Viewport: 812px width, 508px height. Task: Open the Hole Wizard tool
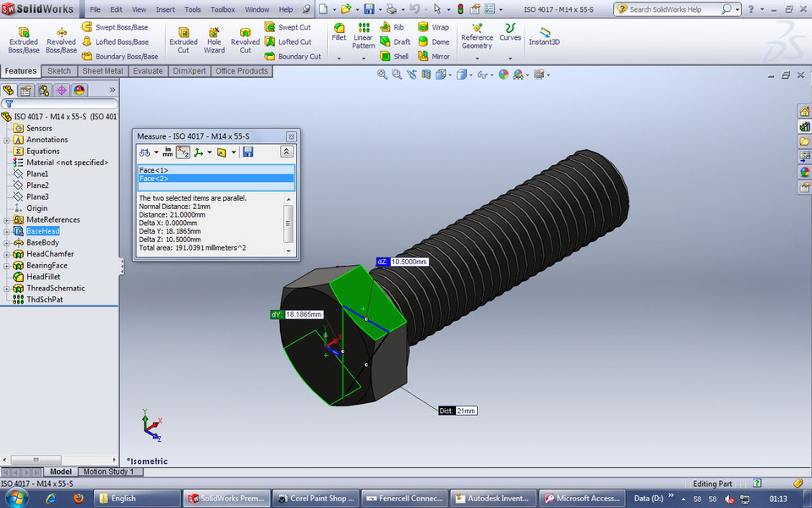(x=214, y=38)
